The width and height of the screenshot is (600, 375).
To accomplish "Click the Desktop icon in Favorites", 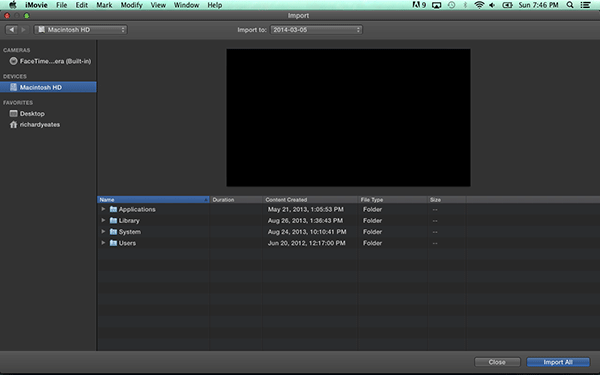I will tap(13, 113).
